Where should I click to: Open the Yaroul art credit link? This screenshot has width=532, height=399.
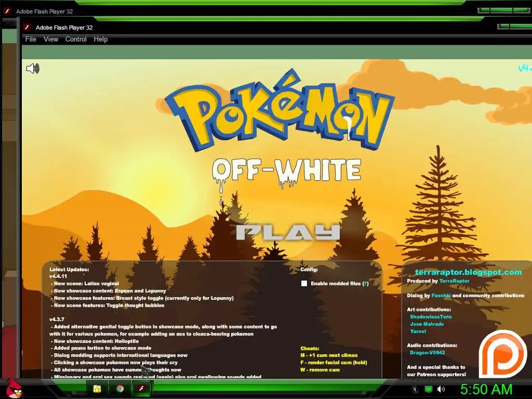pyautogui.click(x=418, y=331)
